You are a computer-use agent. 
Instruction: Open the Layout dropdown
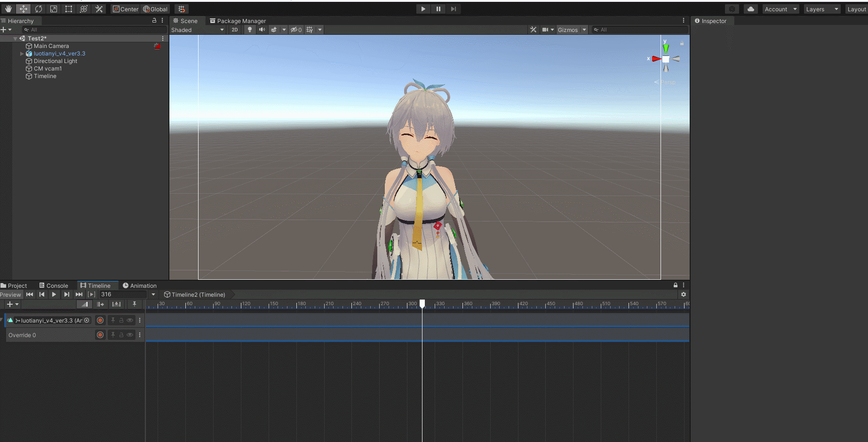click(856, 9)
